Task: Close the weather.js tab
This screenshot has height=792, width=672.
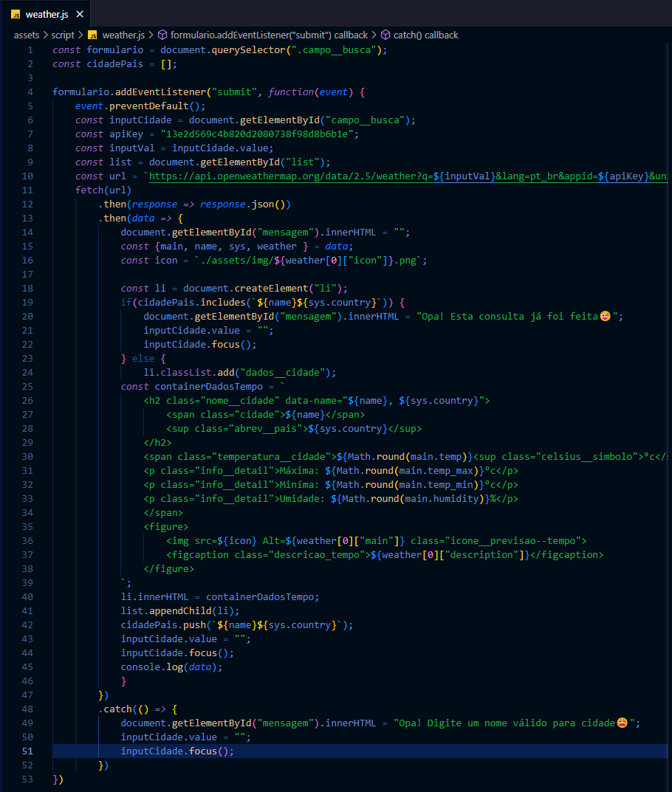Action: [x=80, y=13]
